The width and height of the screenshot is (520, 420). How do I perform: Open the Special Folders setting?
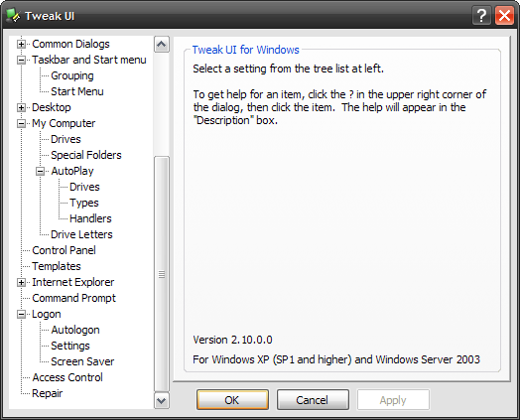86,155
